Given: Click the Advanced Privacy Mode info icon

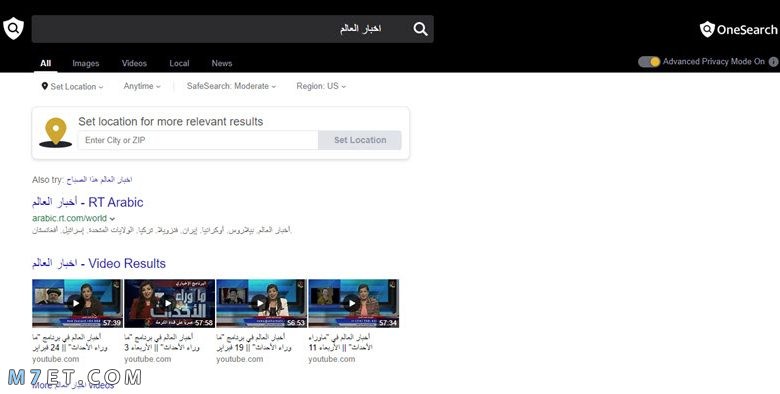Looking at the screenshot, I should pos(773,62).
